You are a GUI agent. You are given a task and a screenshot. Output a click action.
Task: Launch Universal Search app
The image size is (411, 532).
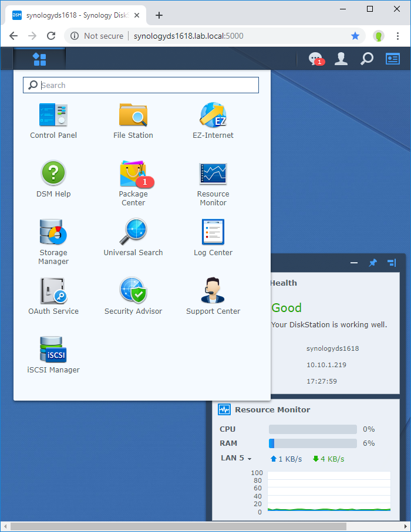tap(133, 238)
